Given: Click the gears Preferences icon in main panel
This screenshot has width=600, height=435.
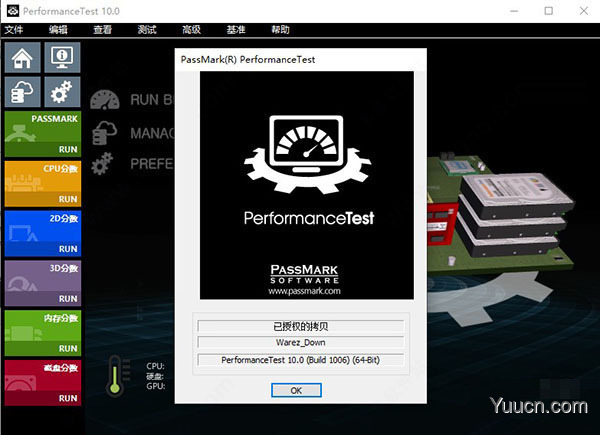Looking at the screenshot, I should [x=102, y=164].
